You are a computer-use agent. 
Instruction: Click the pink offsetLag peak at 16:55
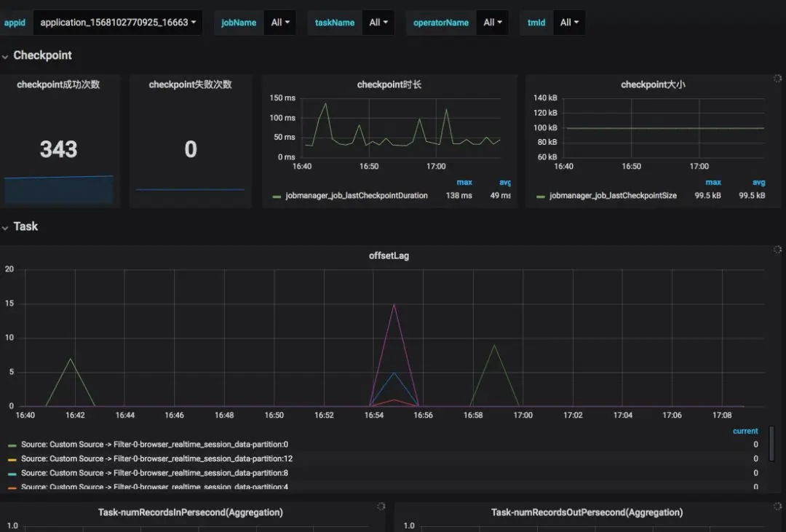click(394, 304)
